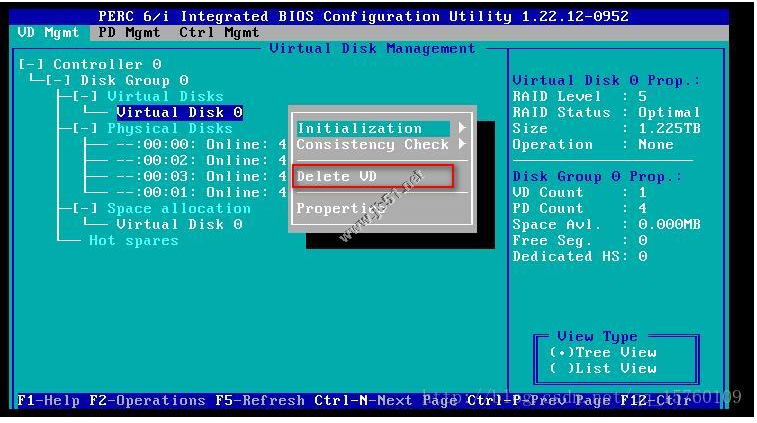Select physical disk 00:03 Online
Viewport: 757px width, 423px height.
click(x=201, y=176)
